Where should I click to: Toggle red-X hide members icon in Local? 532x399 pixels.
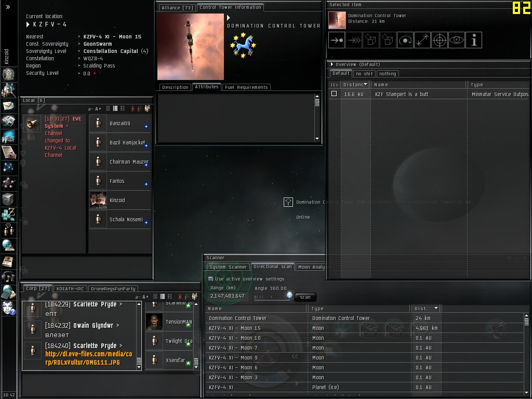[x=133, y=109]
